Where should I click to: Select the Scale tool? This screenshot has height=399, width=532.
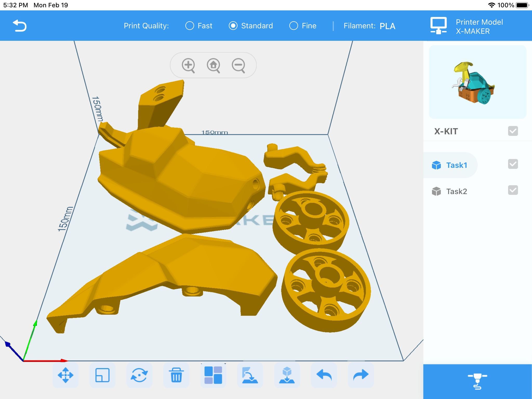[x=102, y=375]
